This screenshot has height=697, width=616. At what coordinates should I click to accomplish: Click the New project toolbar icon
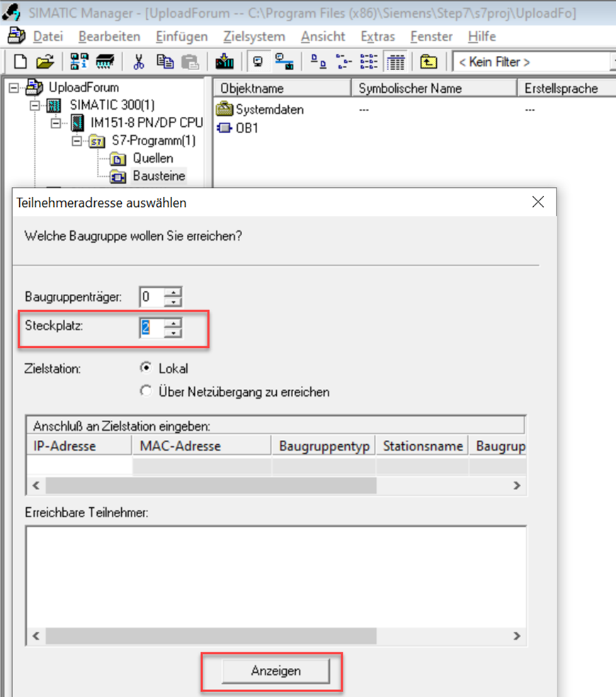tap(21, 62)
